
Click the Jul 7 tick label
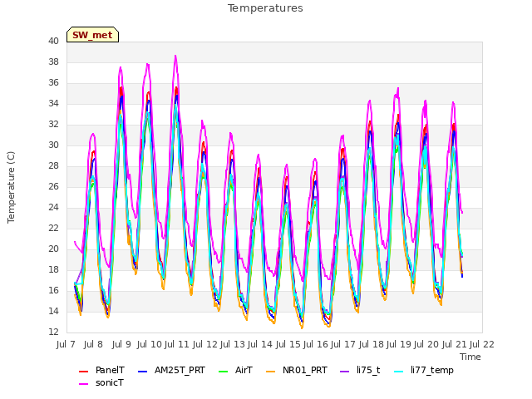tap(66, 344)
